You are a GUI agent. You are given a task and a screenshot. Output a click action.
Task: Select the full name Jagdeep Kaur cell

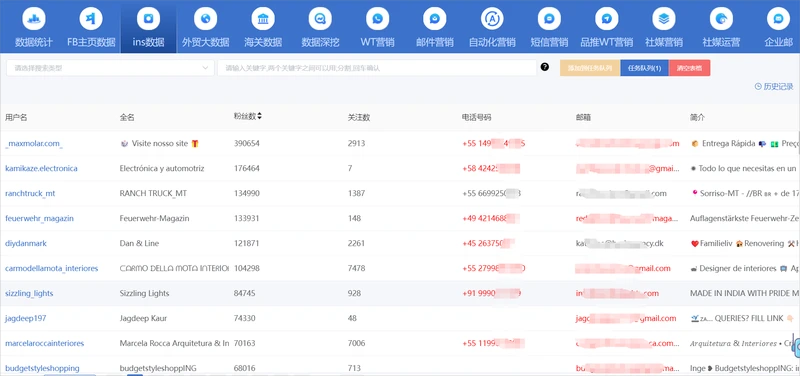(143, 318)
